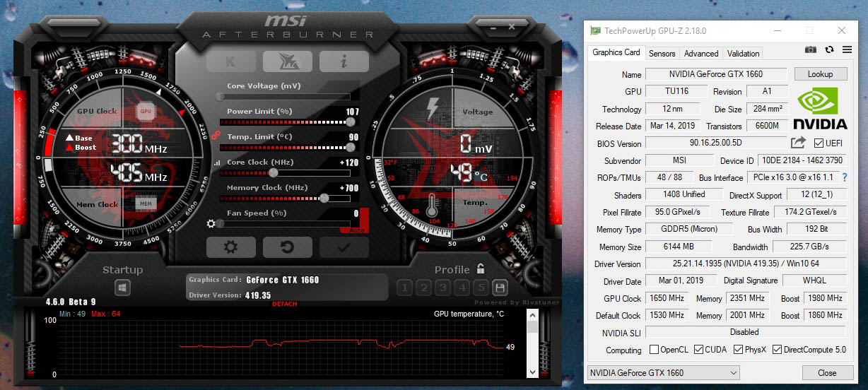Click the Core Clock slider handle

coord(274,172)
